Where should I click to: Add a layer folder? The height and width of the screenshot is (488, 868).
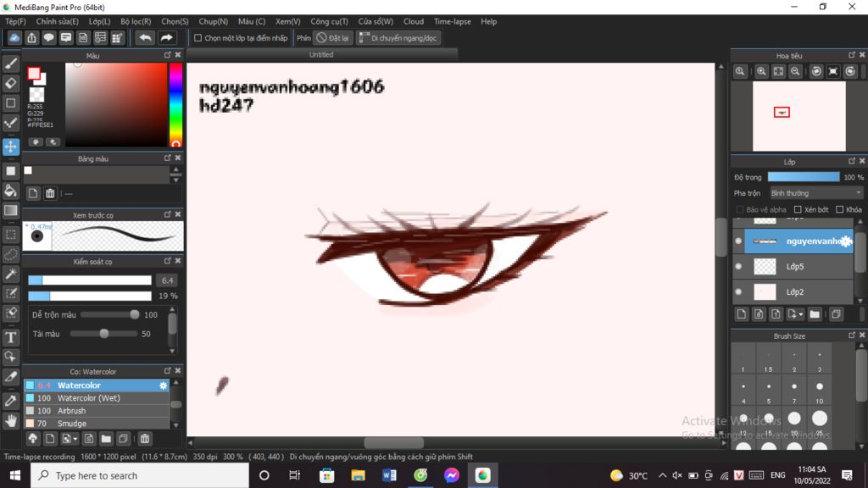coord(815,314)
